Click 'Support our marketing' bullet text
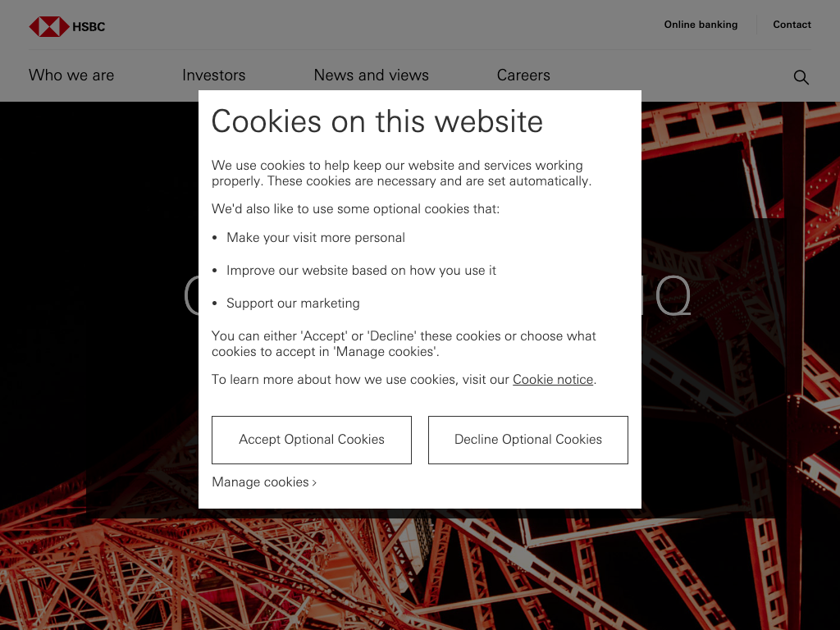 click(293, 304)
